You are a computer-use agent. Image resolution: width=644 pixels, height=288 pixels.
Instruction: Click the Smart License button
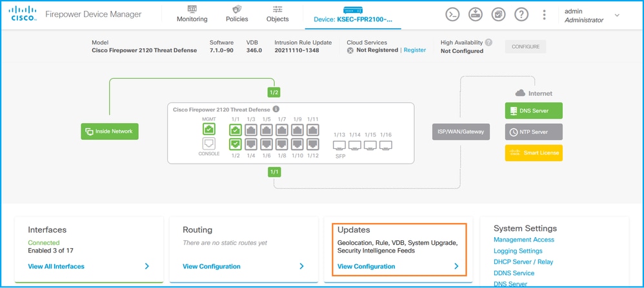coord(534,153)
